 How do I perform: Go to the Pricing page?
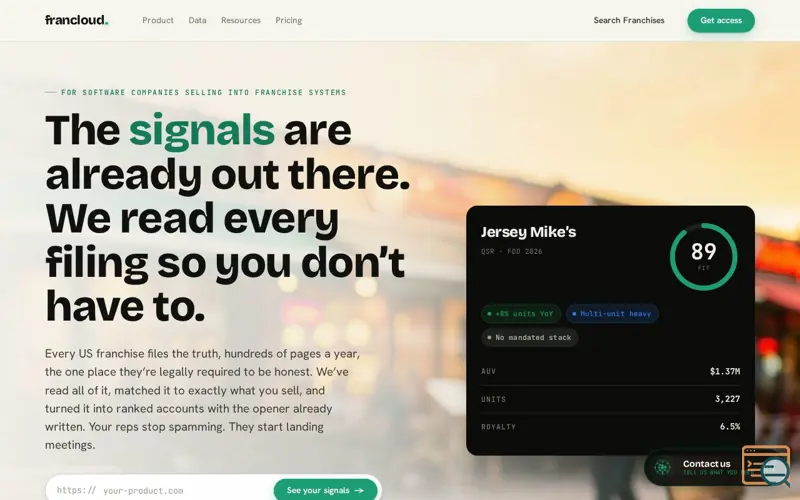pyautogui.click(x=289, y=20)
